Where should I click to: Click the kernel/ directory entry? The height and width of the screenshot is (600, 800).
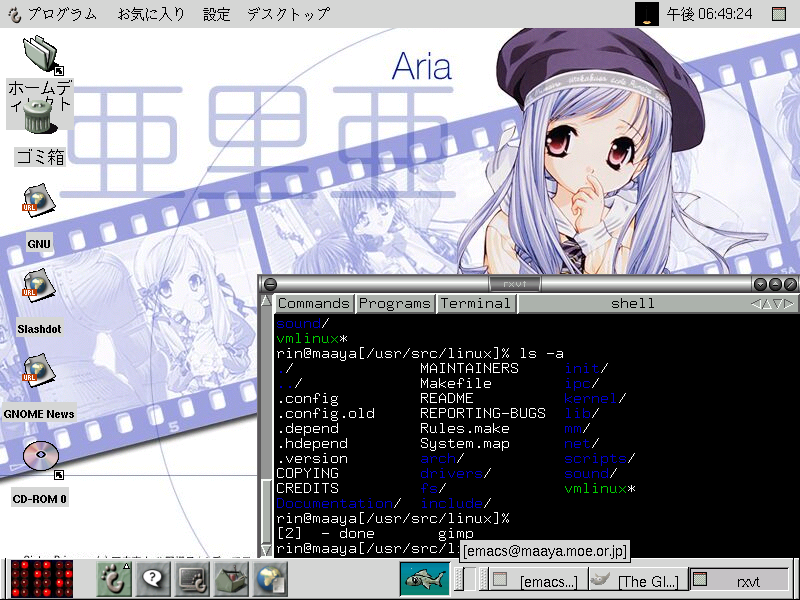point(595,398)
